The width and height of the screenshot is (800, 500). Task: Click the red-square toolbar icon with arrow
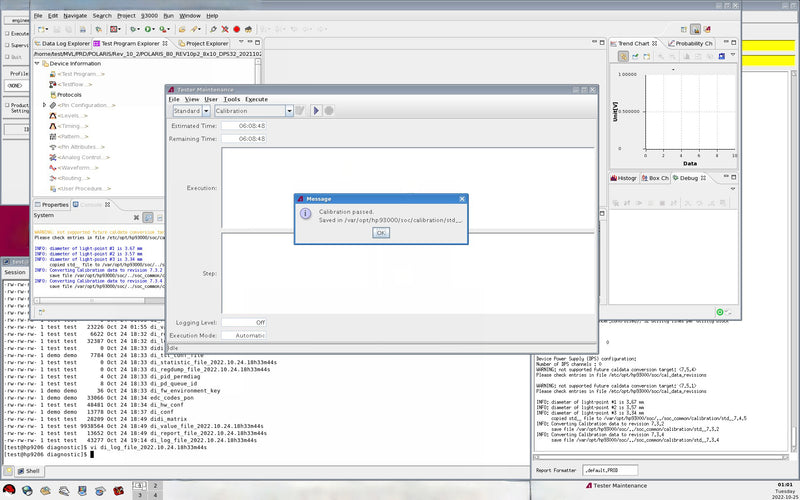(x=113, y=30)
